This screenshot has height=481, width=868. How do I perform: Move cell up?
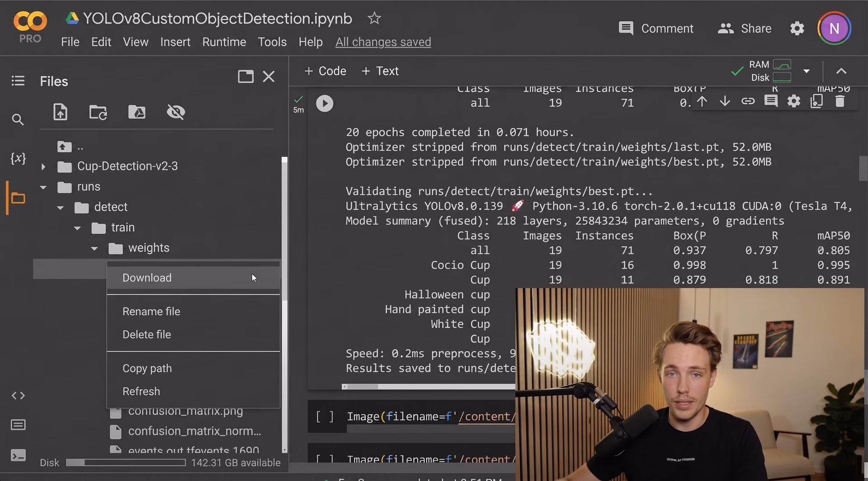702,101
